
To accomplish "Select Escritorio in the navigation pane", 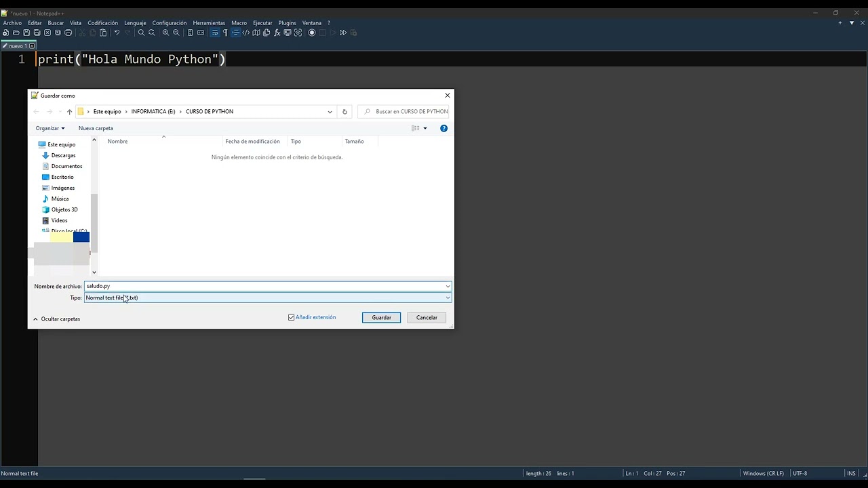I will click(x=62, y=177).
